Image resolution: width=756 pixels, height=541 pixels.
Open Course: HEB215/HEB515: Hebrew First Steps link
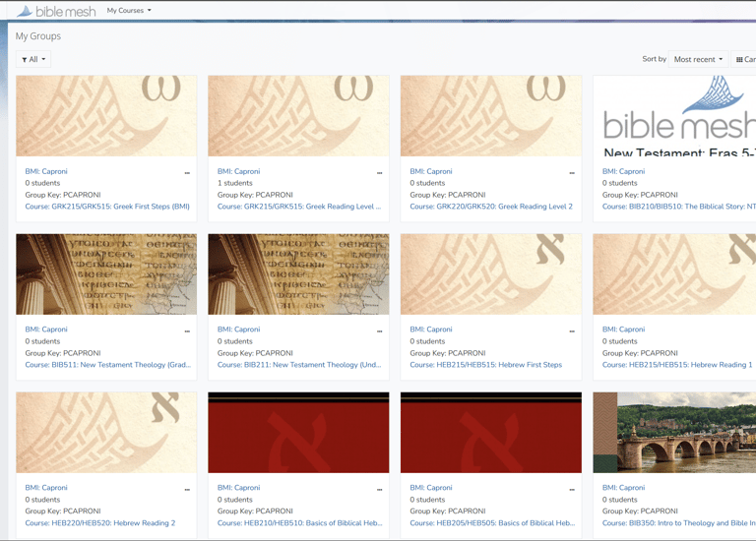pyautogui.click(x=486, y=365)
